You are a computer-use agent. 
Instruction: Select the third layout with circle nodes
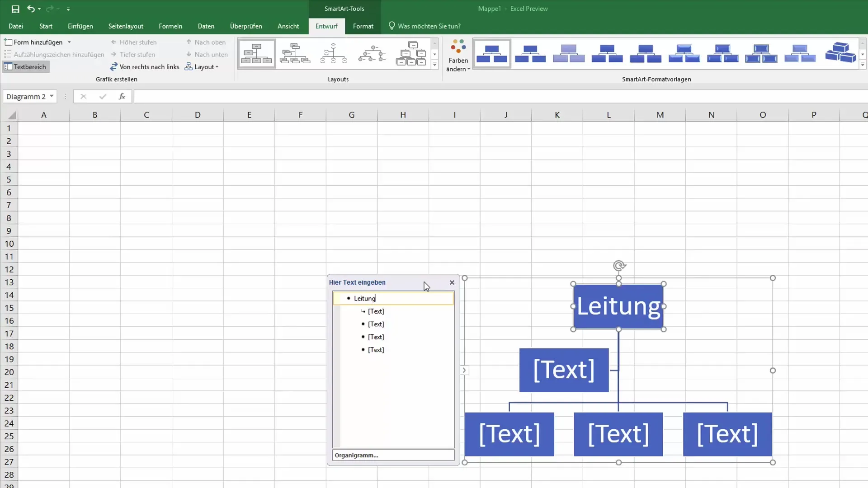(x=334, y=54)
